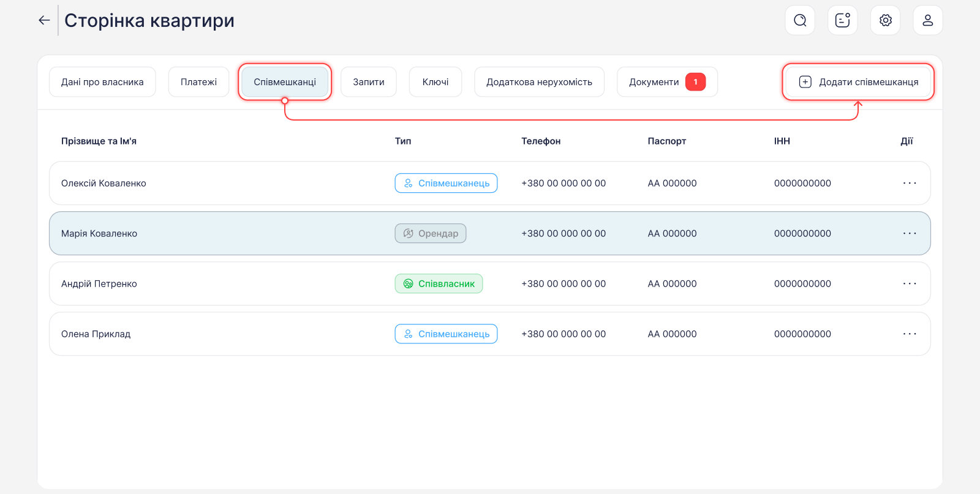
Task: Go back using the left arrow icon
Action: (44, 20)
